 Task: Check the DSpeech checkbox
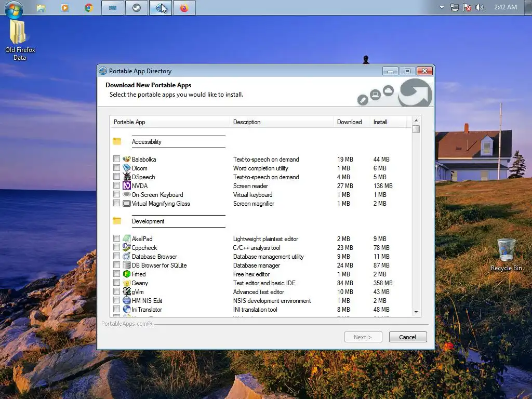117,177
